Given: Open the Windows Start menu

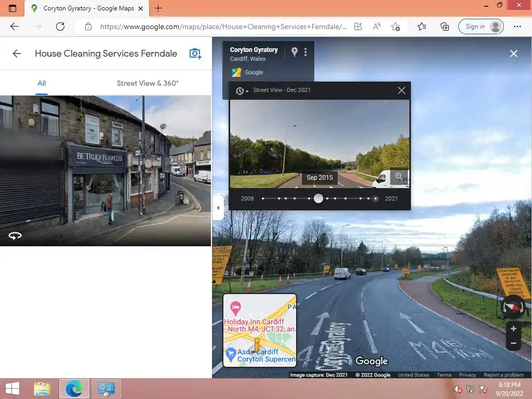Looking at the screenshot, I should click(x=12, y=389).
